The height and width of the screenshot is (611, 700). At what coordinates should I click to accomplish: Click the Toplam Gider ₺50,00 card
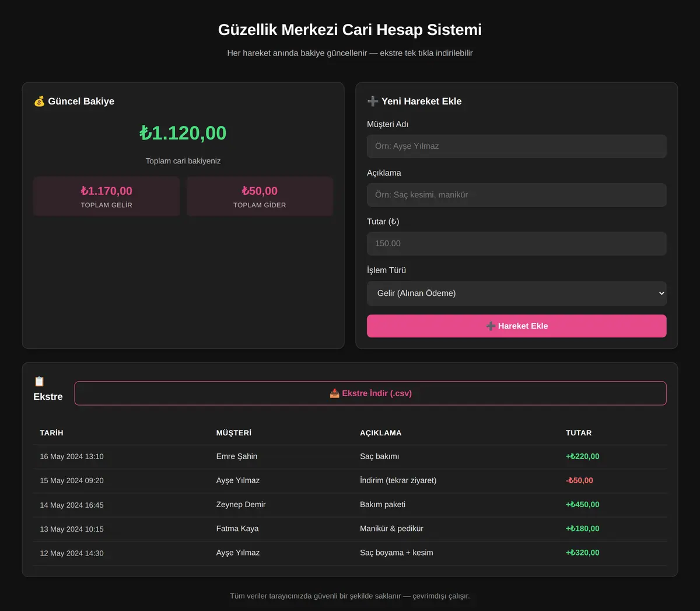260,197
